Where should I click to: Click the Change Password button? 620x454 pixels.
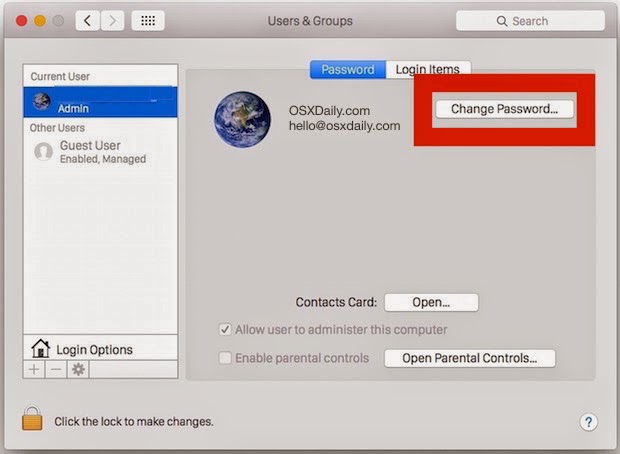click(x=504, y=109)
